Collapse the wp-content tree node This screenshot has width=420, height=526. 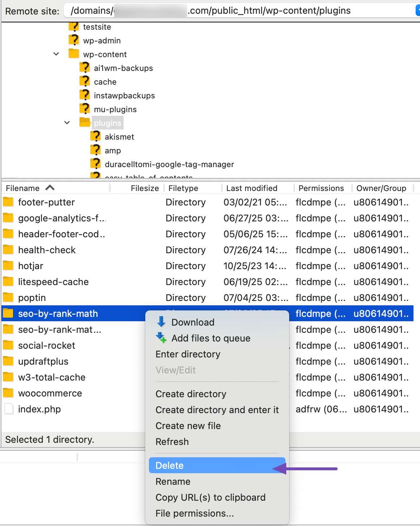click(56, 54)
